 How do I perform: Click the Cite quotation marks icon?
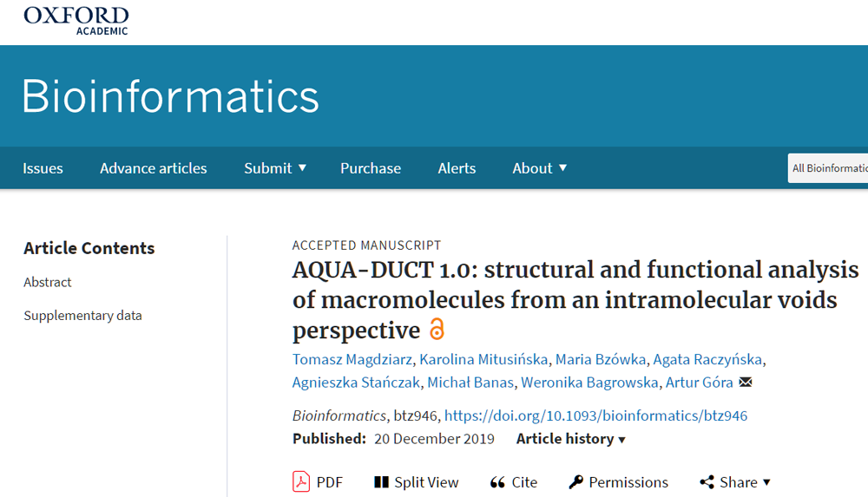[x=497, y=482]
